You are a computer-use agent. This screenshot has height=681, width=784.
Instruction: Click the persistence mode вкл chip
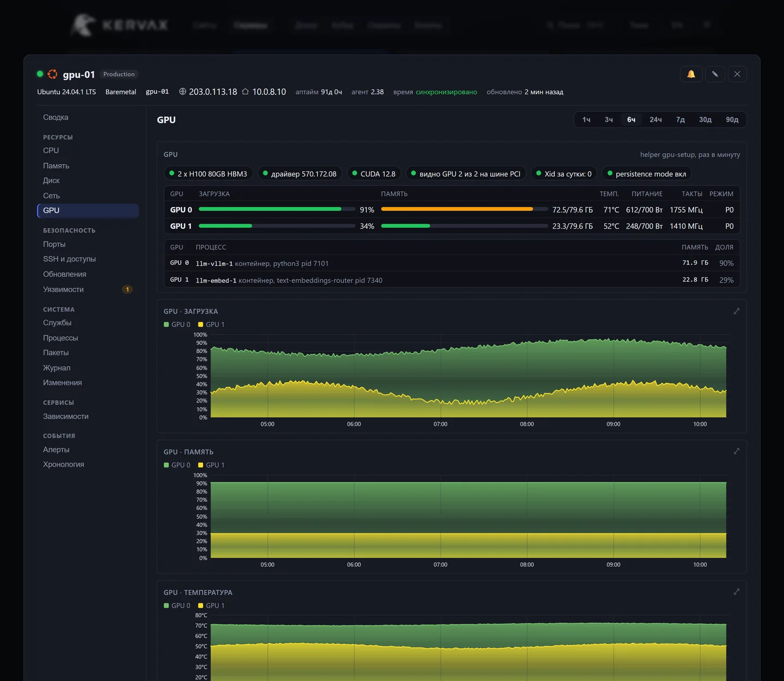647,174
